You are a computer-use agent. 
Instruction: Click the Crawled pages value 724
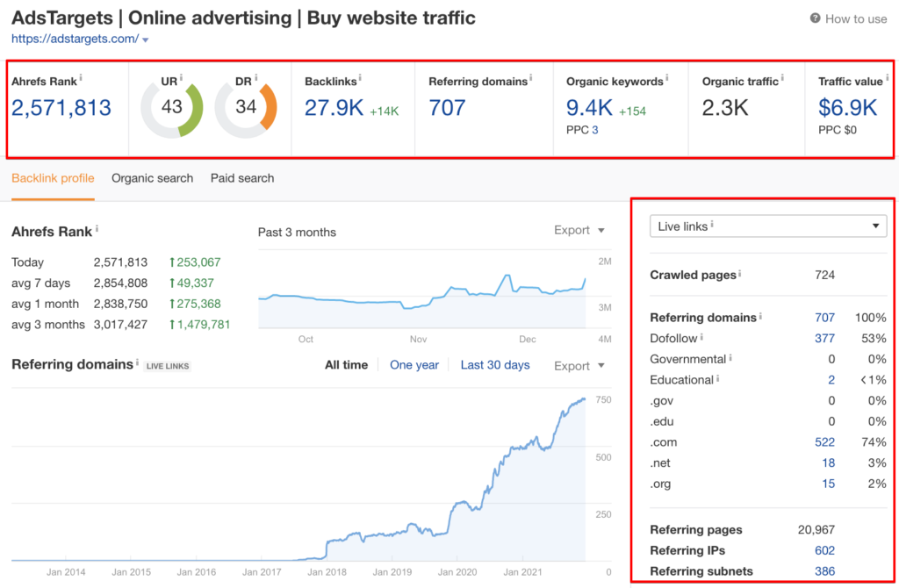824,275
